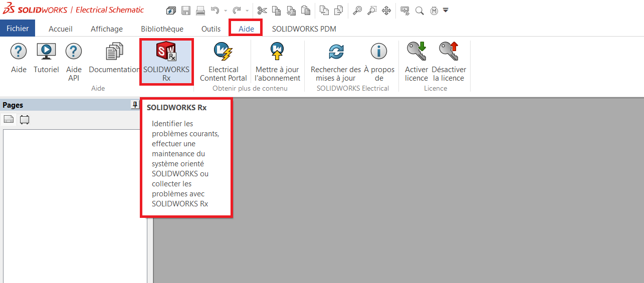Open Electrical Content Portal
The image size is (644, 283).
pyautogui.click(x=224, y=62)
